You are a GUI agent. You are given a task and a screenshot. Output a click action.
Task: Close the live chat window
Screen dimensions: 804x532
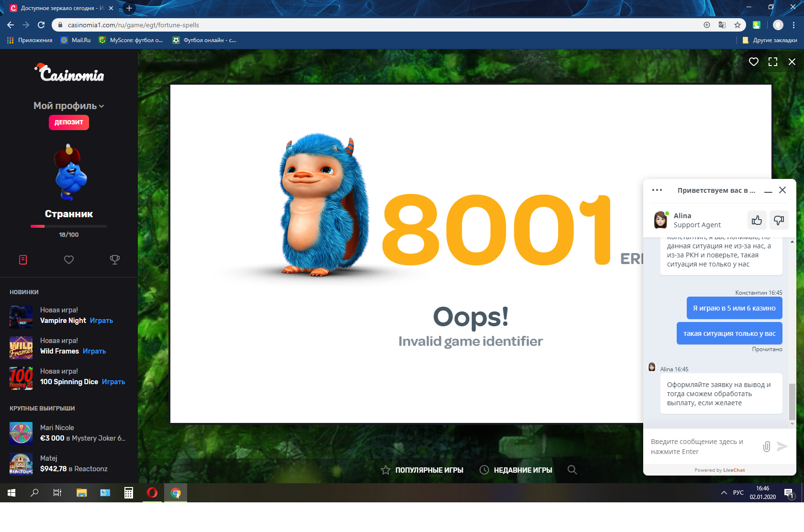pos(782,190)
